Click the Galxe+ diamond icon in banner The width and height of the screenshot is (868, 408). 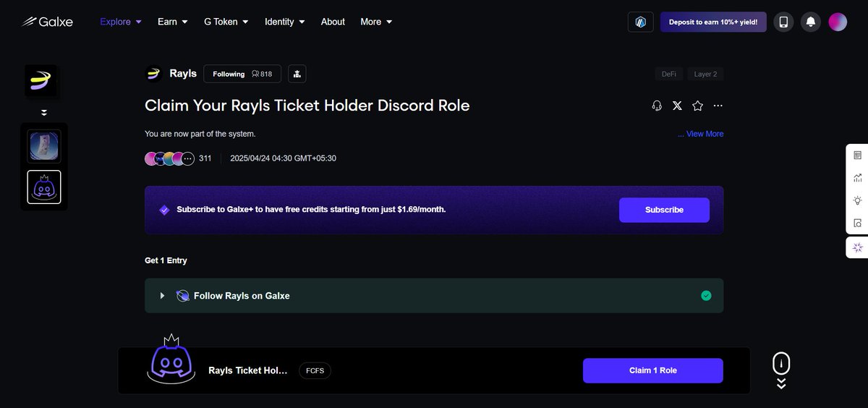[x=164, y=210]
